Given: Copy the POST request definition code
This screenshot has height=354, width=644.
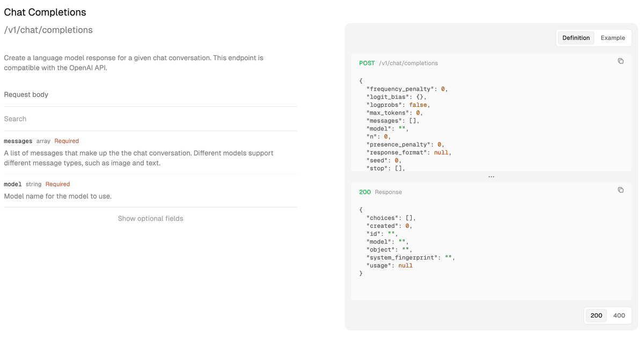Looking at the screenshot, I should point(620,61).
